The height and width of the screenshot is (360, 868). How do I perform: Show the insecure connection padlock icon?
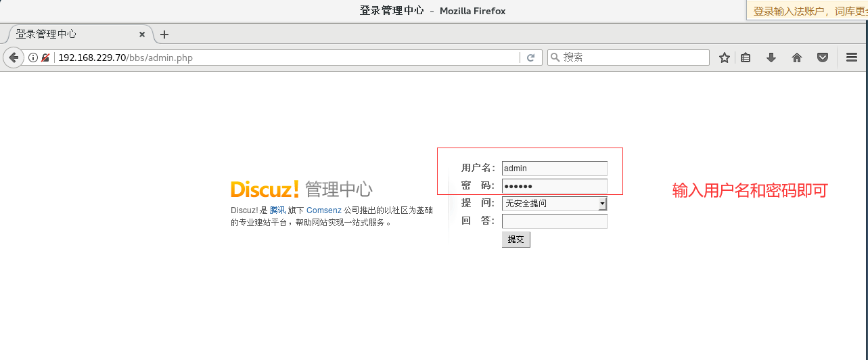(x=45, y=58)
